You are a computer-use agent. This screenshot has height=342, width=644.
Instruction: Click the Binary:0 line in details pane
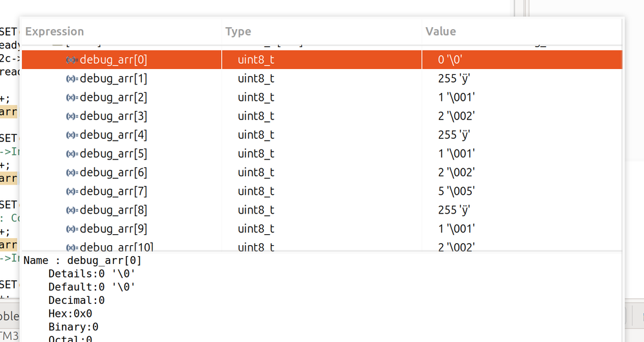pos(73,327)
